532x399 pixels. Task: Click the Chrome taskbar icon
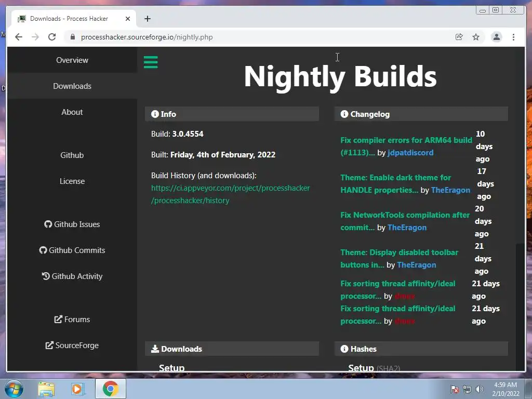[x=110, y=389]
